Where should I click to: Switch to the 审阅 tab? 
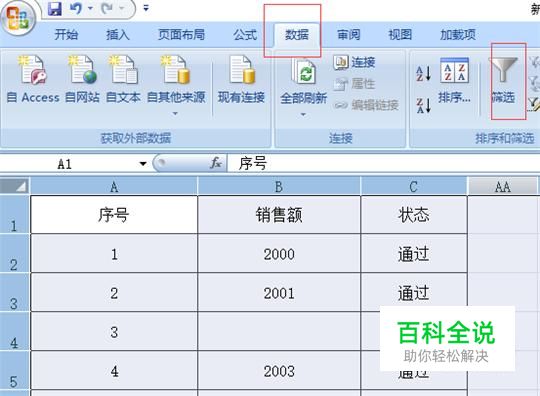point(349,35)
